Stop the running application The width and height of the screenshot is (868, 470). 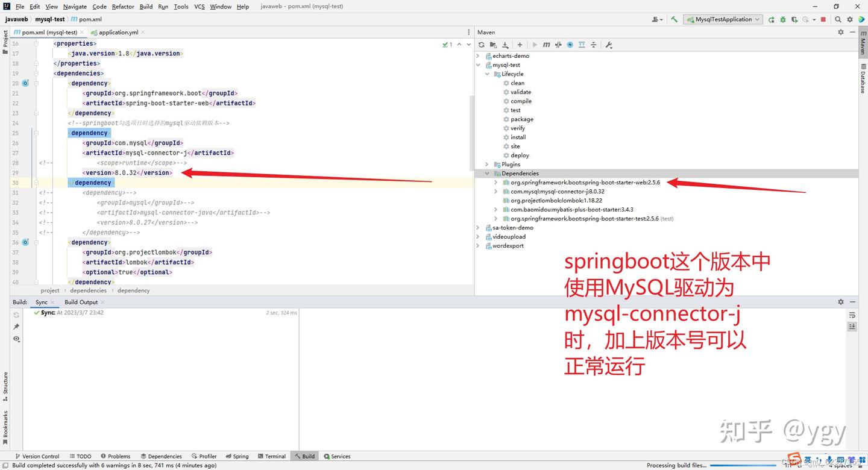[x=822, y=19]
